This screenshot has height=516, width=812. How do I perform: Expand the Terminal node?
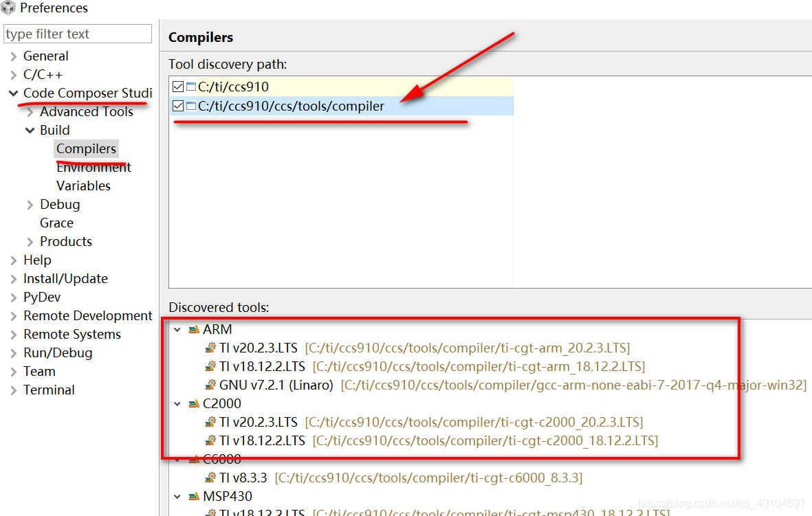coord(14,390)
